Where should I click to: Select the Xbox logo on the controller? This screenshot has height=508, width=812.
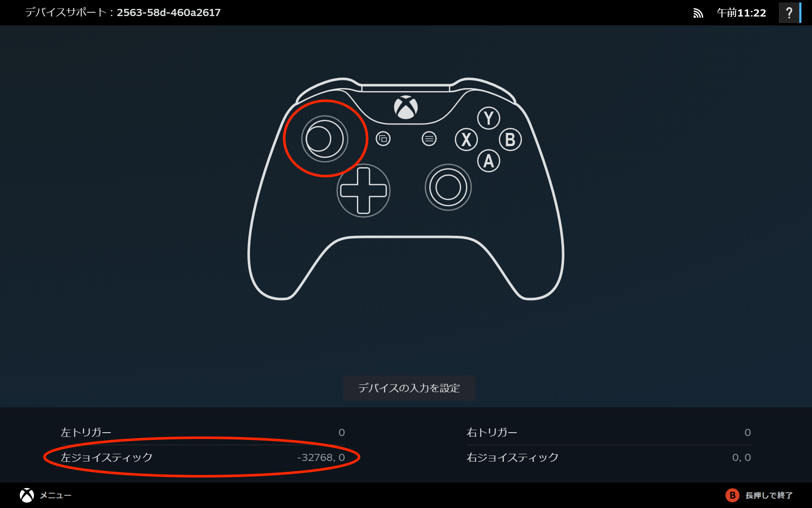tap(406, 108)
